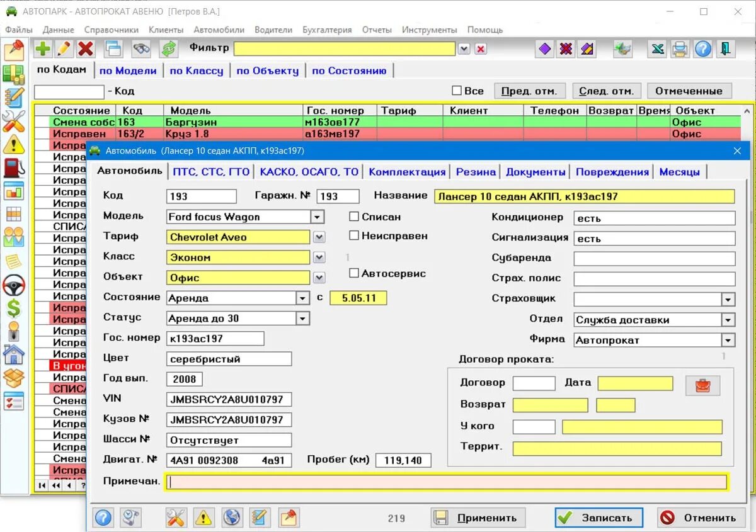The image size is (756, 532).
Task: Click the fuel pump icon in sidebar
Action: pos(14,167)
